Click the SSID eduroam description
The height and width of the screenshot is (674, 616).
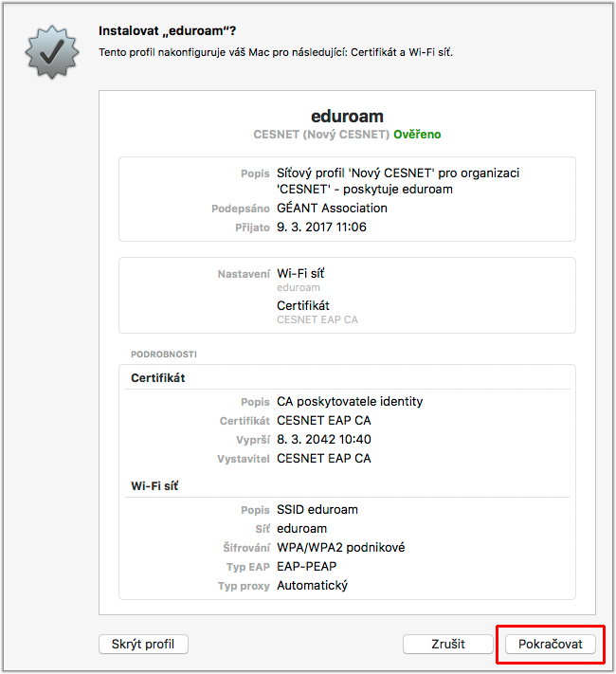pos(317,509)
